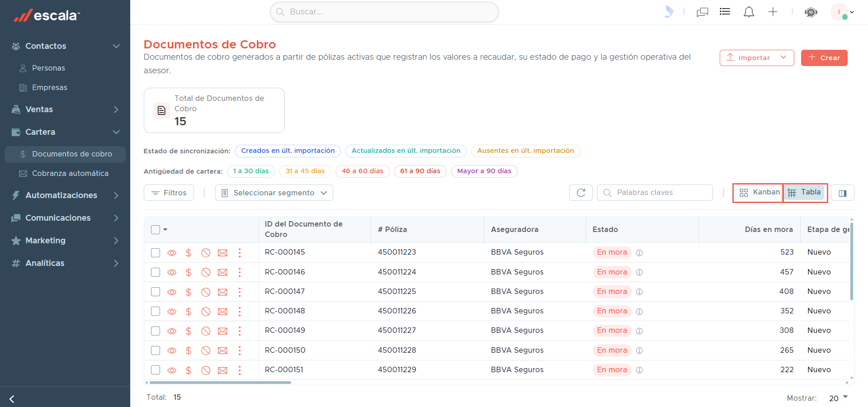Open select-all dropdown arrow in table header

165,230
